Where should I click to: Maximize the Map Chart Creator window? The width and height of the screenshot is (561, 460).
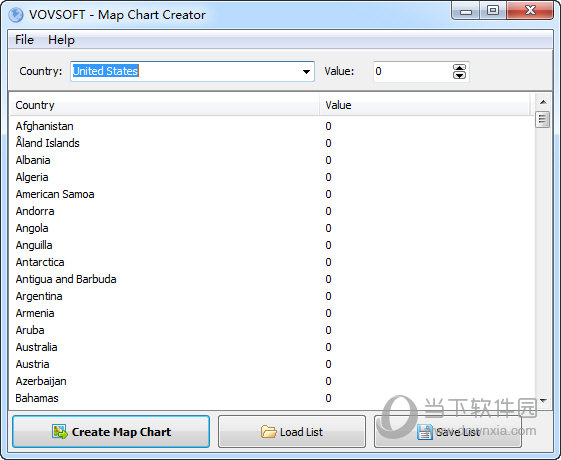pyautogui.click(x=493, y=11)
